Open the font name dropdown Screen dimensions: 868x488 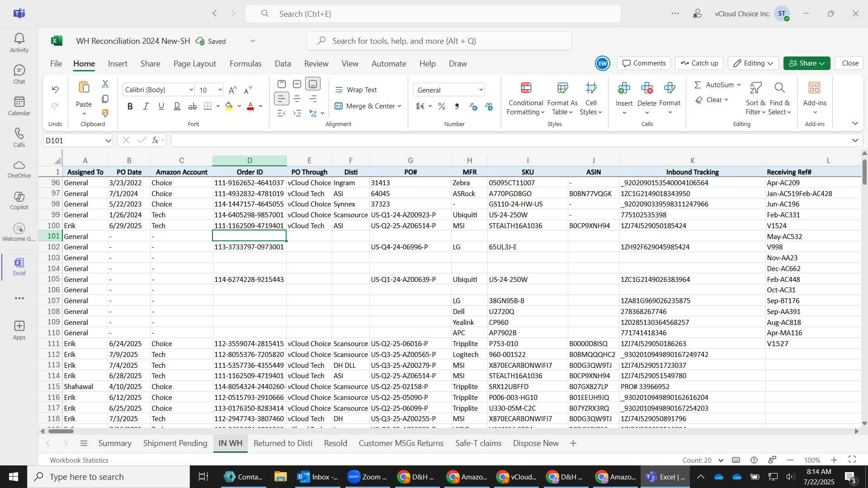coord(191,90)
